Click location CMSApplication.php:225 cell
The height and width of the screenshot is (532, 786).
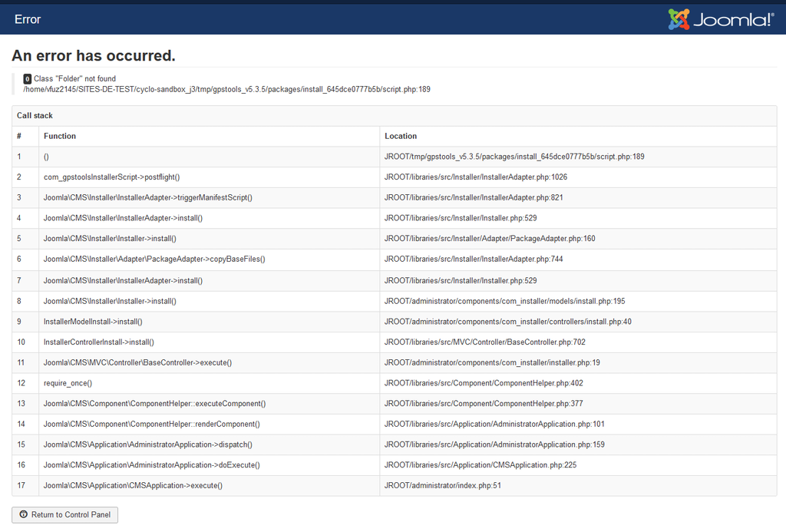[x=481, y=465]
